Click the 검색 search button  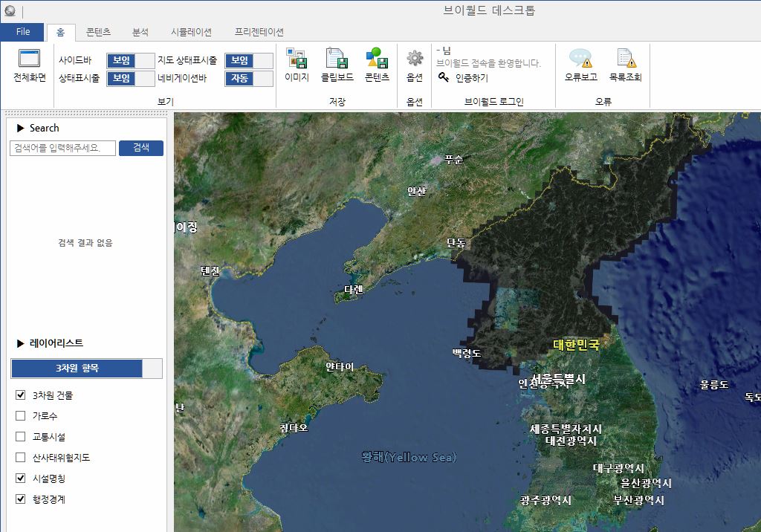(x=141, y=148)
